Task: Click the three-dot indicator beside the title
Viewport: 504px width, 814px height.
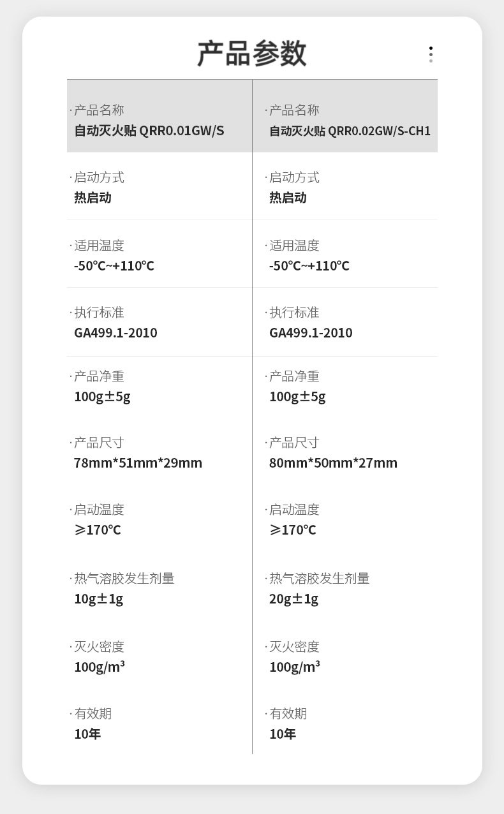Action: coord(431,54)
